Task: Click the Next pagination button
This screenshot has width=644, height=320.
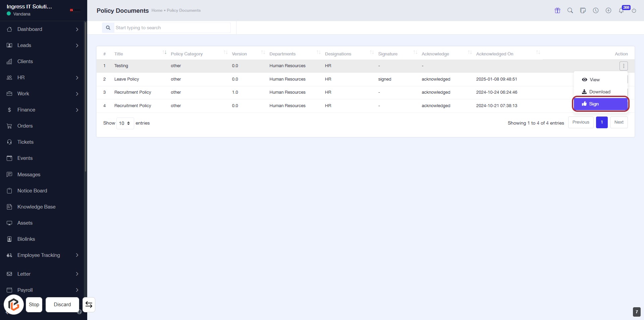Action: [x=619, y=122]
